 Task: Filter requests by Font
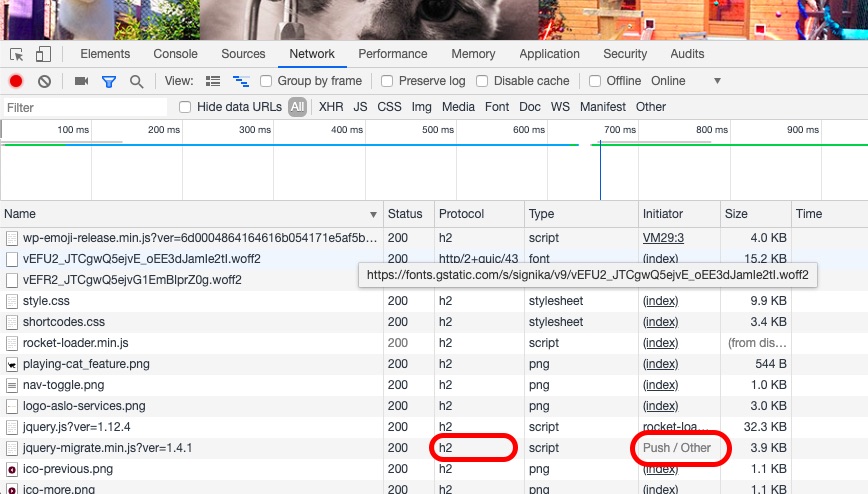tap(497, 107)
